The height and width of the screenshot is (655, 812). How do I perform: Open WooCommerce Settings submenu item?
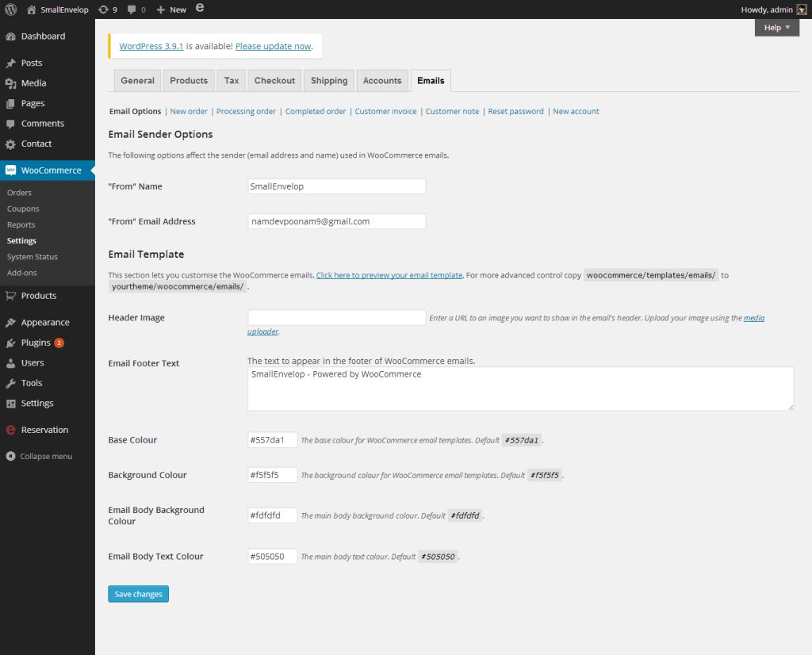coord(21,241)
